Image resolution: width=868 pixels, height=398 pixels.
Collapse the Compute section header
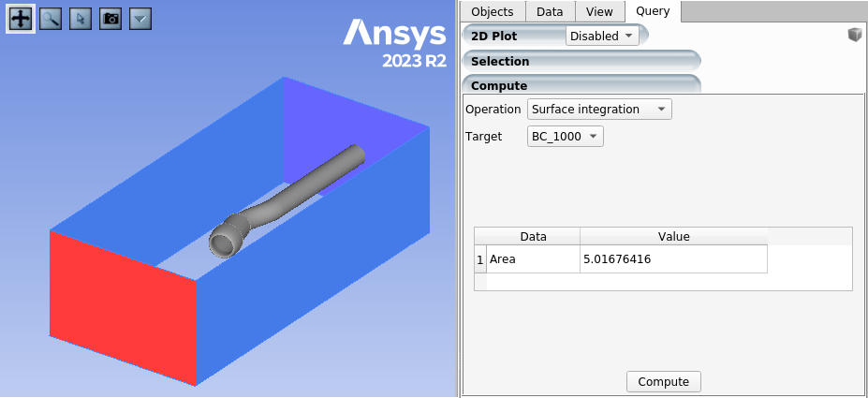click(581, 84)
